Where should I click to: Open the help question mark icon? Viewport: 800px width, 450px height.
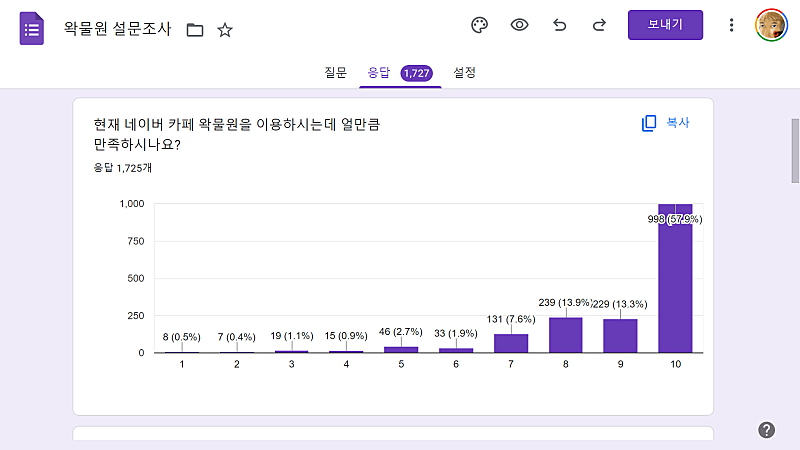[767, 430]
